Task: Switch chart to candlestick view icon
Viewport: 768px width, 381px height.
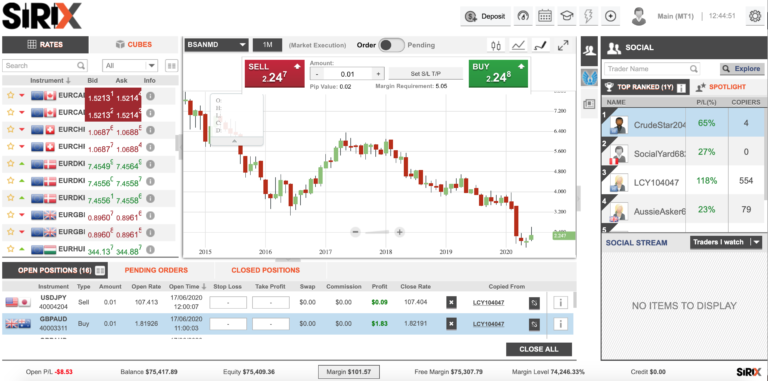Action: point(496,46)
